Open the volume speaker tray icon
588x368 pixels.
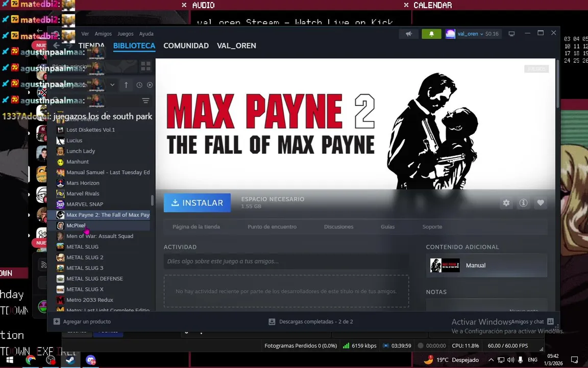click(x=510, y=360)
